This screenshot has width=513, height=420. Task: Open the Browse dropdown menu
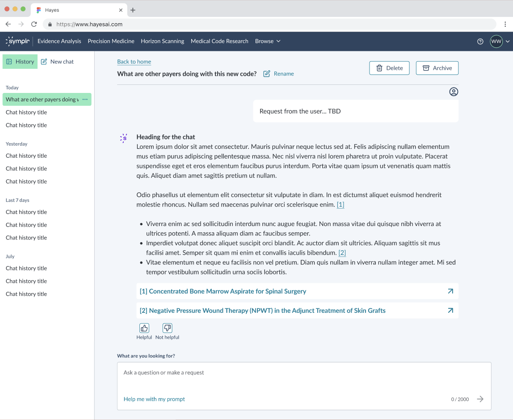pyautogui.click(x=268, y=41)
